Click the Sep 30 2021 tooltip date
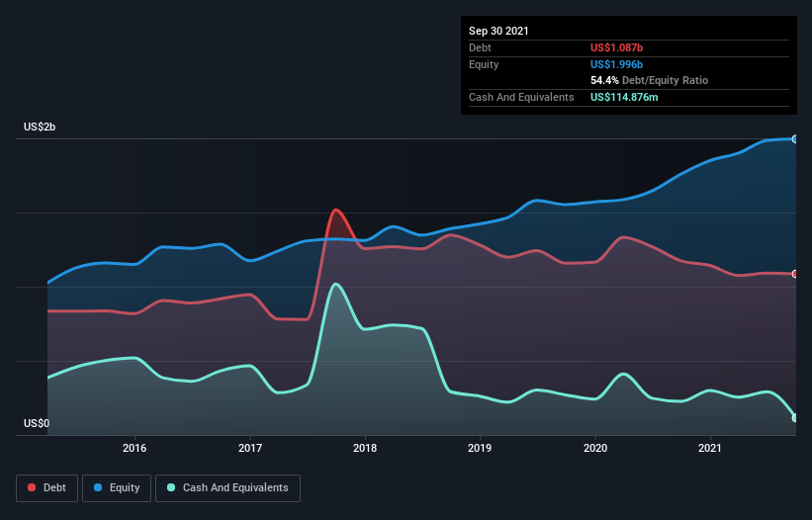 tap(498, 31)
